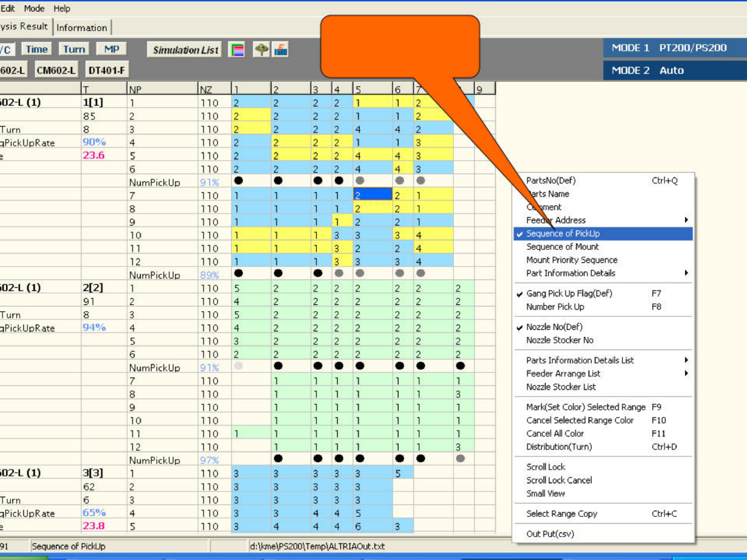
Task: Toggle Gang Pick Up Flag(Def) option
Action: (x=569, y=293)
